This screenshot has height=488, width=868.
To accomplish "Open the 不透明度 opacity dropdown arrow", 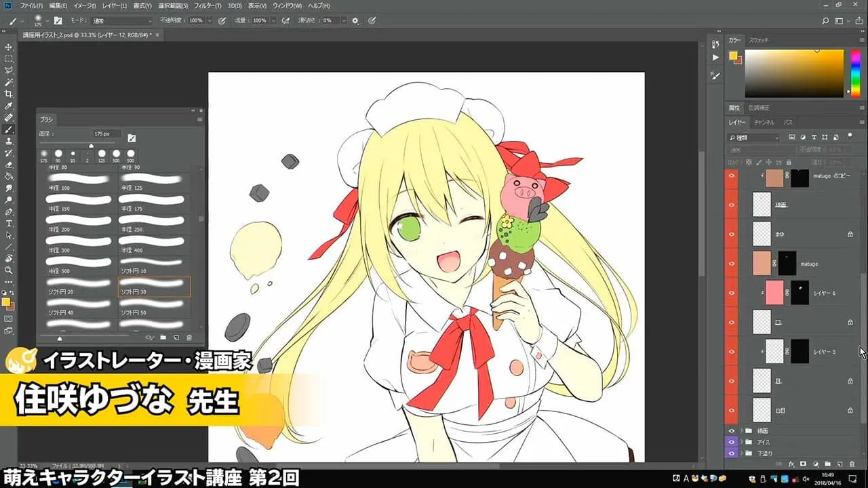I will (209, 21).
